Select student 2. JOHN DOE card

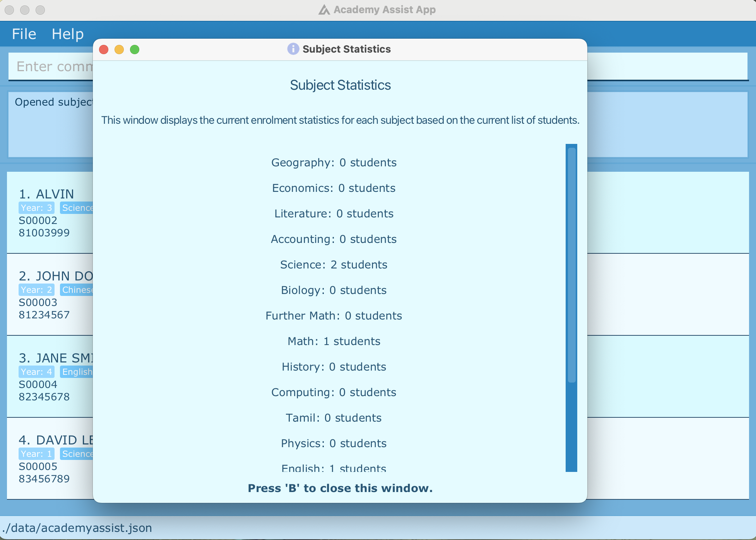[x=50, y=295]
